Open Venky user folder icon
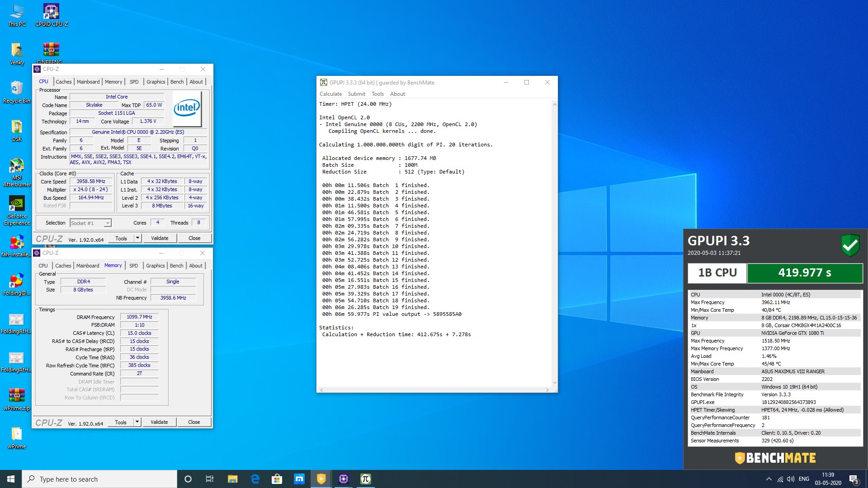Screen dimensions: 868x488 [17, 54]
